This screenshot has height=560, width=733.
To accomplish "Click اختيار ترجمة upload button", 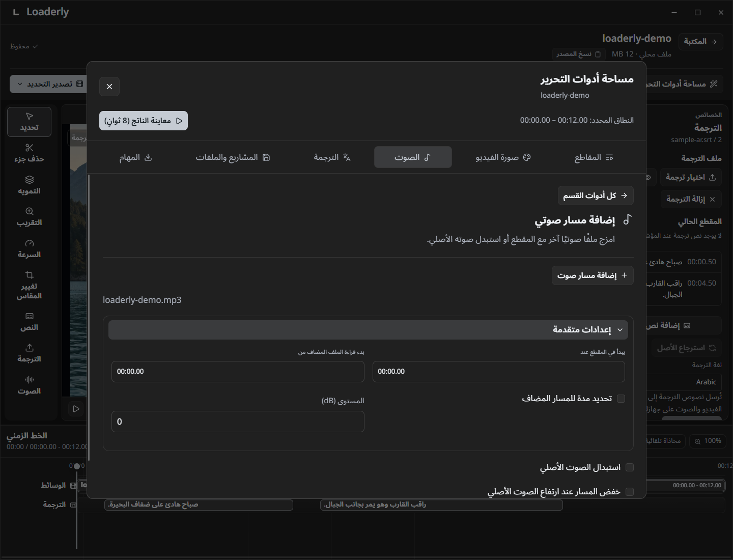I will (691, 177).
